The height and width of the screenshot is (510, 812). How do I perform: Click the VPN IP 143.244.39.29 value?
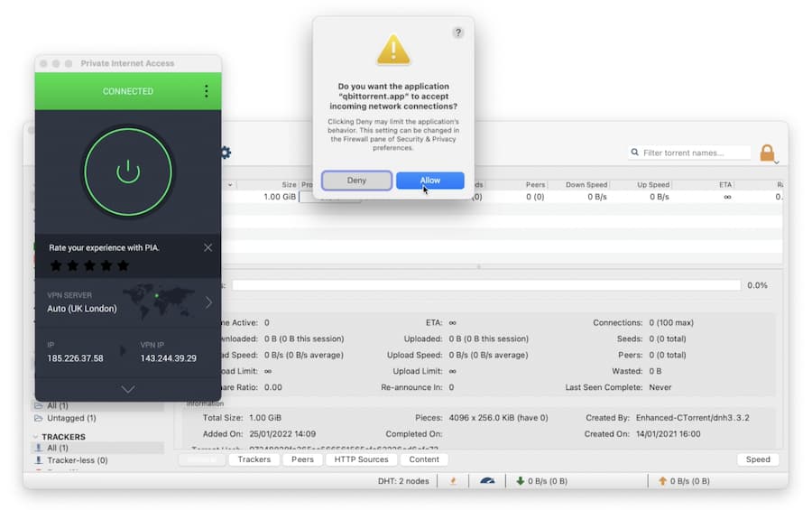click(169, 358)
